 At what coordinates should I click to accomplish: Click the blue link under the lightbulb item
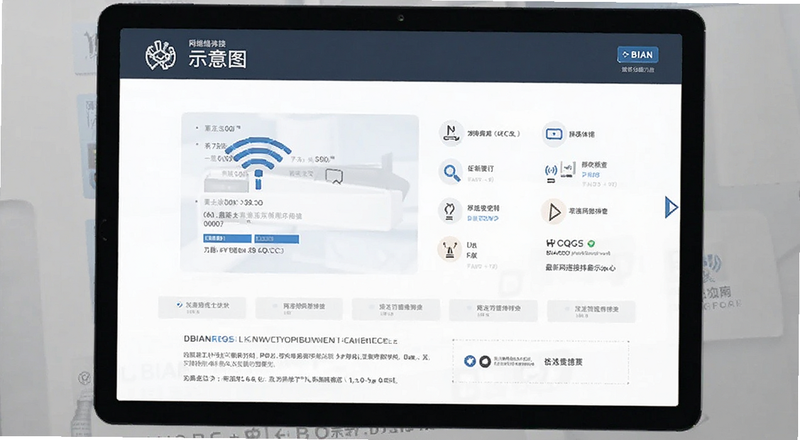(483, 218)
